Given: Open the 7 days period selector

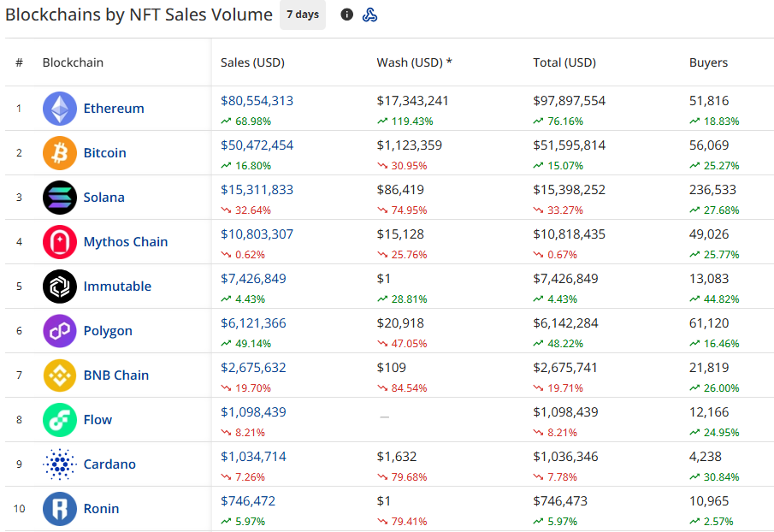Looking at the screenshot, I should click(x=303, y=15).
